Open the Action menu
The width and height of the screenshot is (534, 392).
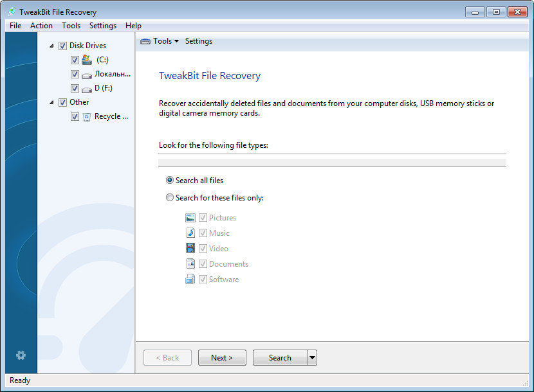pos(41,25)
